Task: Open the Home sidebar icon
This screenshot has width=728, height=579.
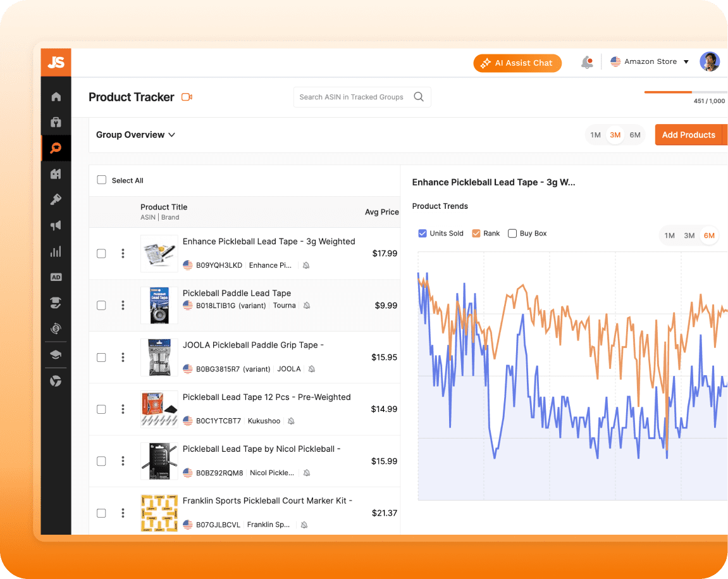Action: (x=56, y=97)
